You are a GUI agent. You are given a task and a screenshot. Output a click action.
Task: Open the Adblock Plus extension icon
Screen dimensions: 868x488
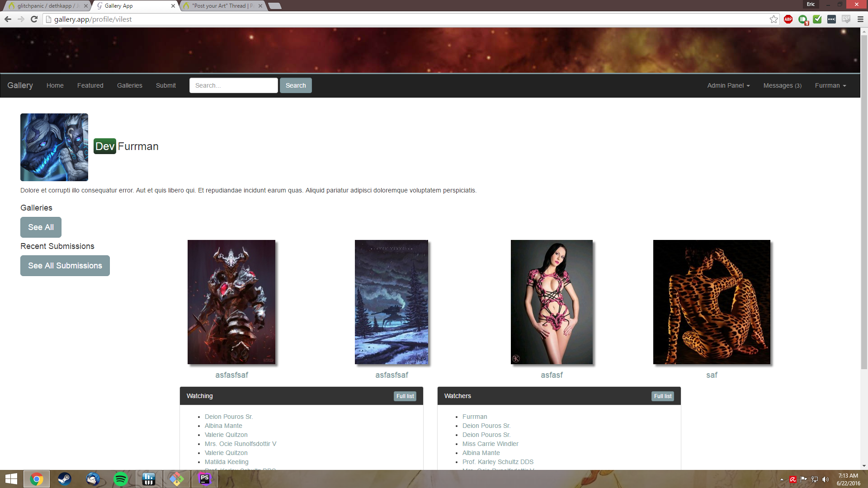pyautogui.click(x=788, y=19)
